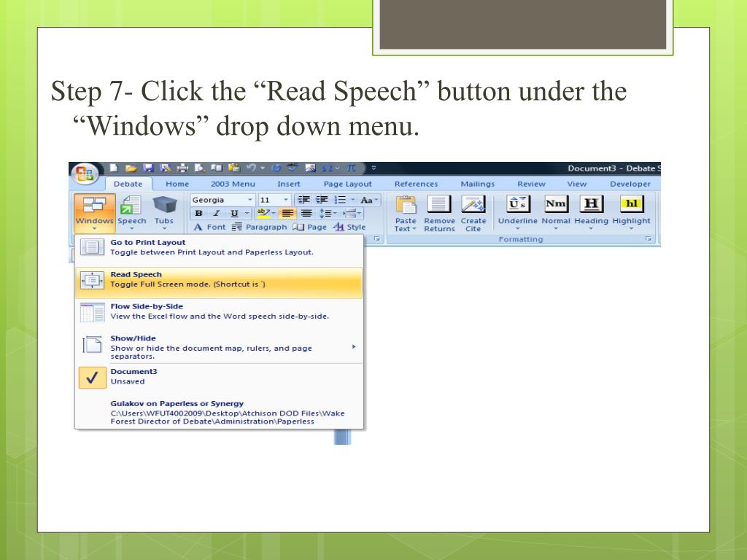Viewport: 747px width, 560px height.
Task: Click the yellow Highlight hl icon
Action: click(x=631, y=204)
